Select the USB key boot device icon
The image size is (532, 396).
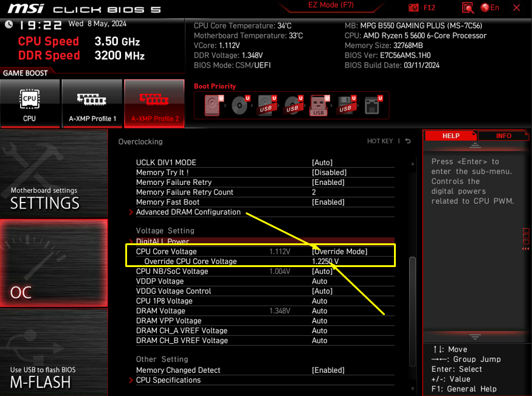click(319, 105)
